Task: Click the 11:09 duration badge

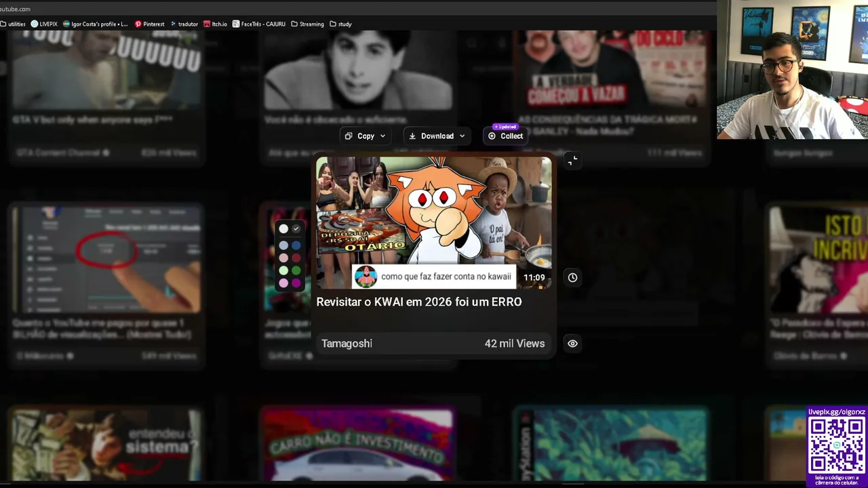Action: click(534, 277)
